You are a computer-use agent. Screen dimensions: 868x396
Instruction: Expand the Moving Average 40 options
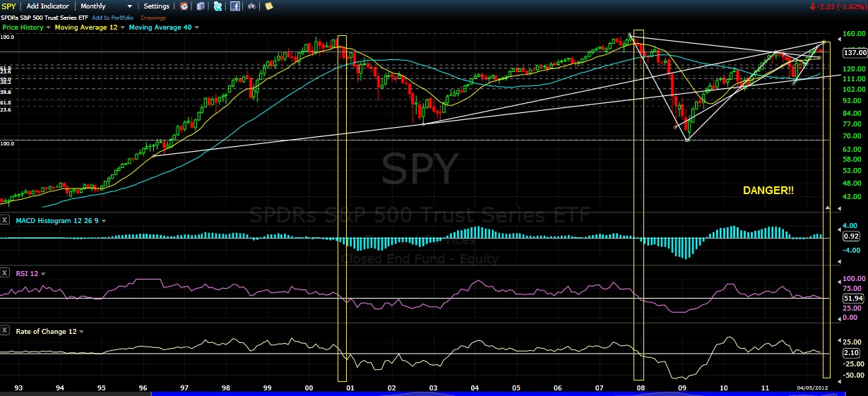point(197,28)
